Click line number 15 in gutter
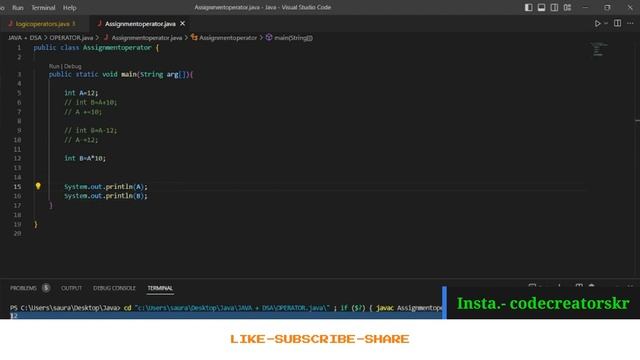Viewport: 640px width, 360px height. click(x=17, y=187)
